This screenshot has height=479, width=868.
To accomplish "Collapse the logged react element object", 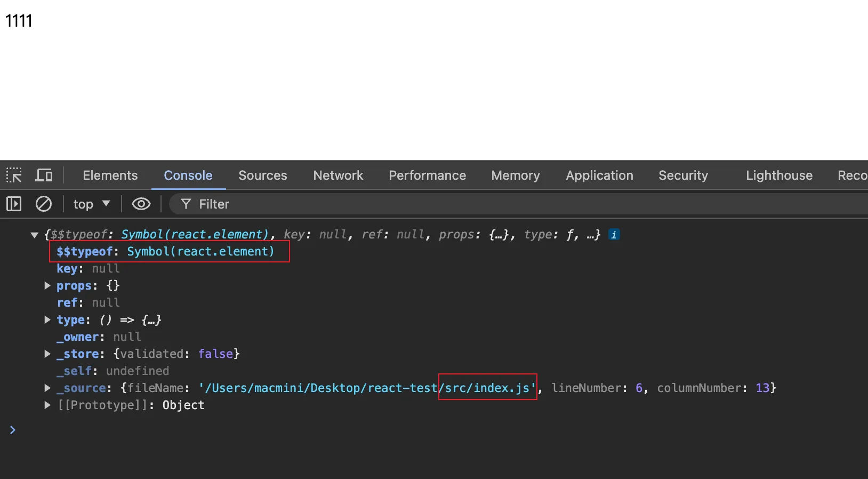I will click(35, 235).
